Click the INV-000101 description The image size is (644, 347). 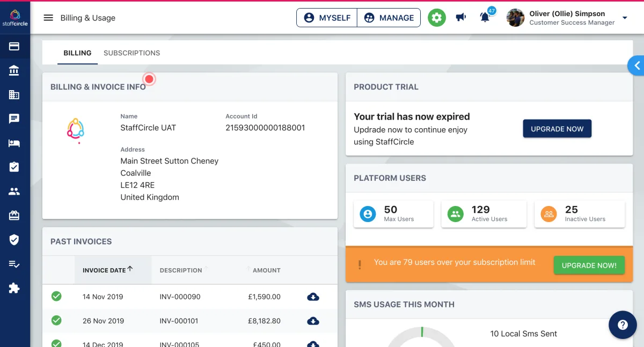point(179,321)
